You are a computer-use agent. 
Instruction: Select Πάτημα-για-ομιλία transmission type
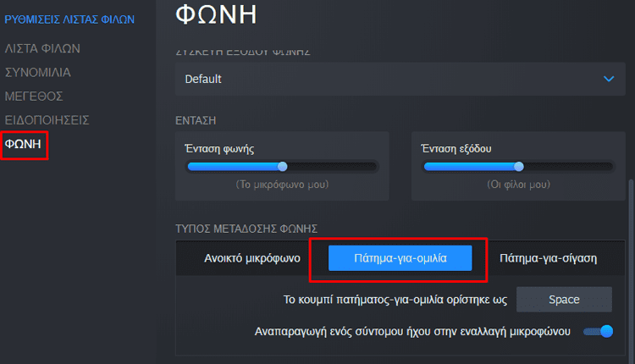[x=400, y=258]
